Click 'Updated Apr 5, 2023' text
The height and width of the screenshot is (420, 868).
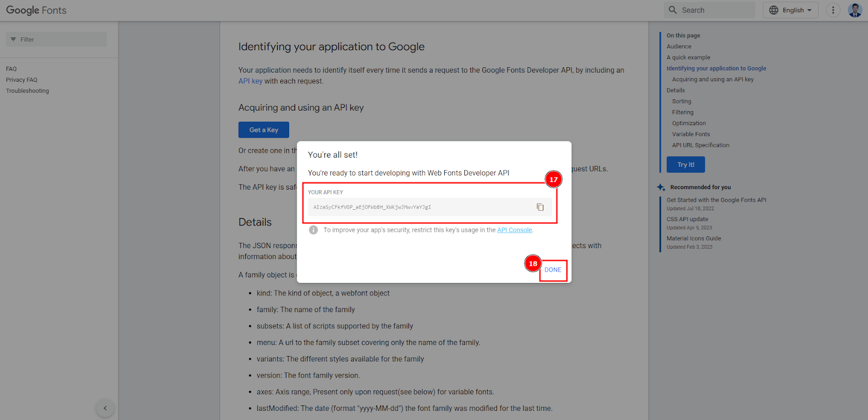click(689, 228)
